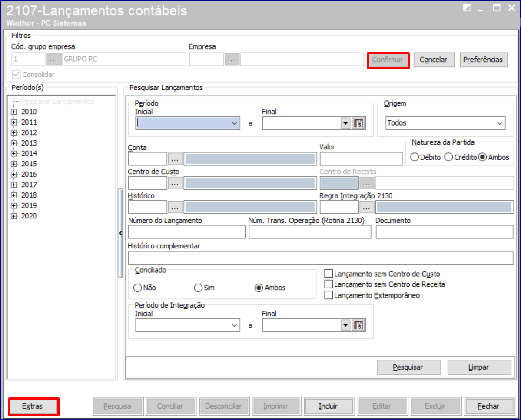Click the Desconciliar button
This screenshot has width=521, height=420.
click(224, 407)
